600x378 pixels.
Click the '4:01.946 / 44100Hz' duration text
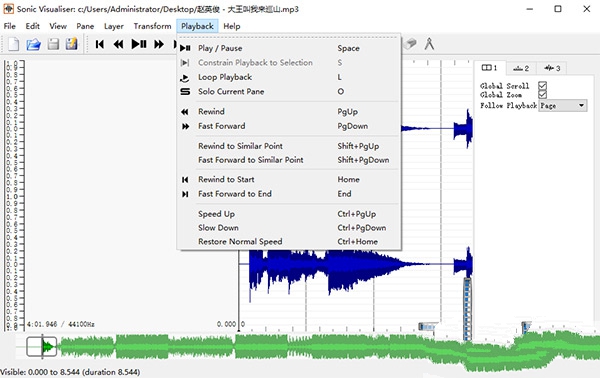coord(61,324)
